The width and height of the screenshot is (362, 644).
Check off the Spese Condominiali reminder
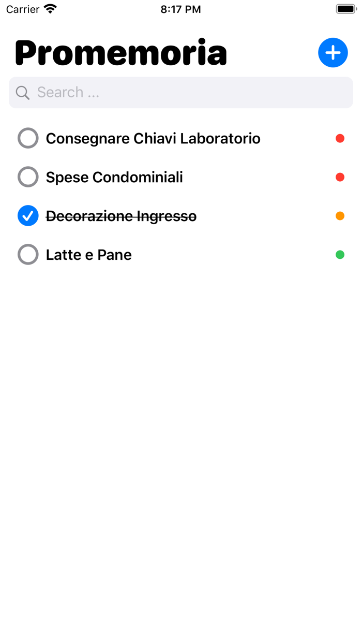[28, 177]
